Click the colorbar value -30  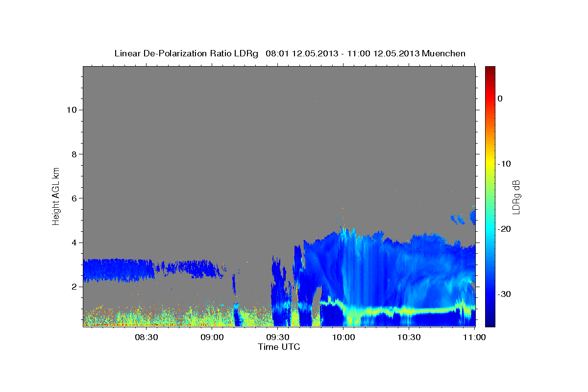[x=504, y=294]
